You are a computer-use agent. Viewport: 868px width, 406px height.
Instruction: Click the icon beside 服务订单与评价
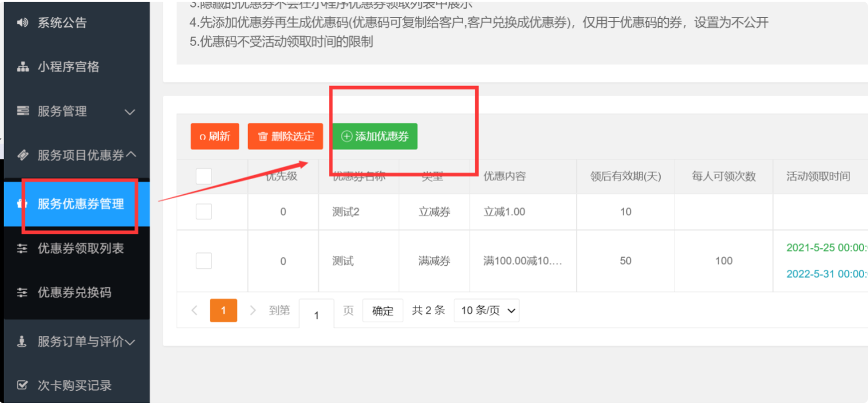click(x=23, y=341)
